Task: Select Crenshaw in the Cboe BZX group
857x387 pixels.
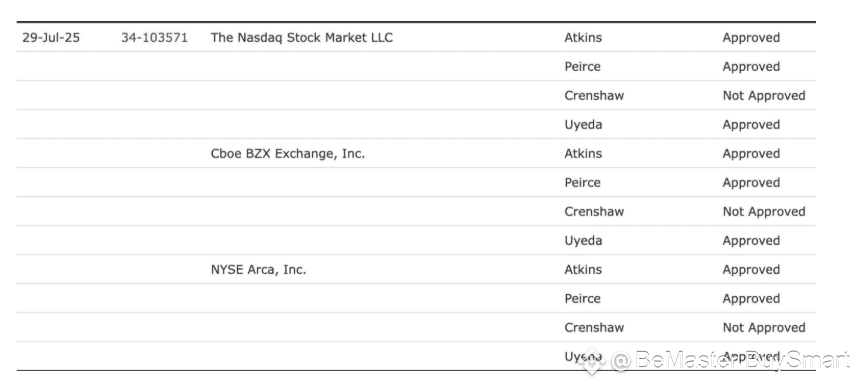Action: coord(594,212)
